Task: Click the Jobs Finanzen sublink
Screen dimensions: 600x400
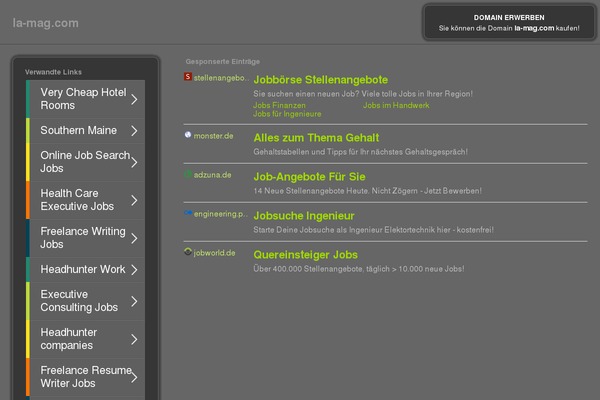Action: click(279, 105)
